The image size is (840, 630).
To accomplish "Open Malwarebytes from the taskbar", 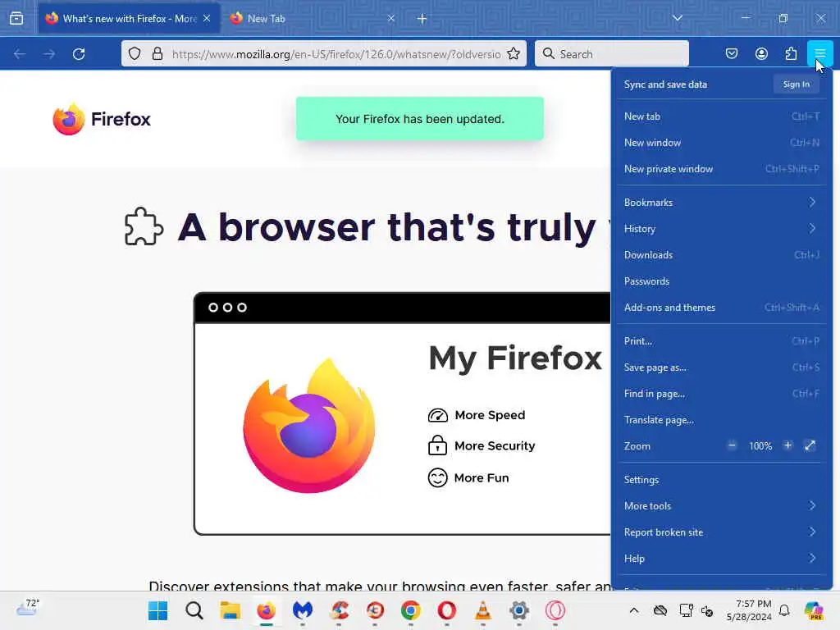I will click(303, 610).
